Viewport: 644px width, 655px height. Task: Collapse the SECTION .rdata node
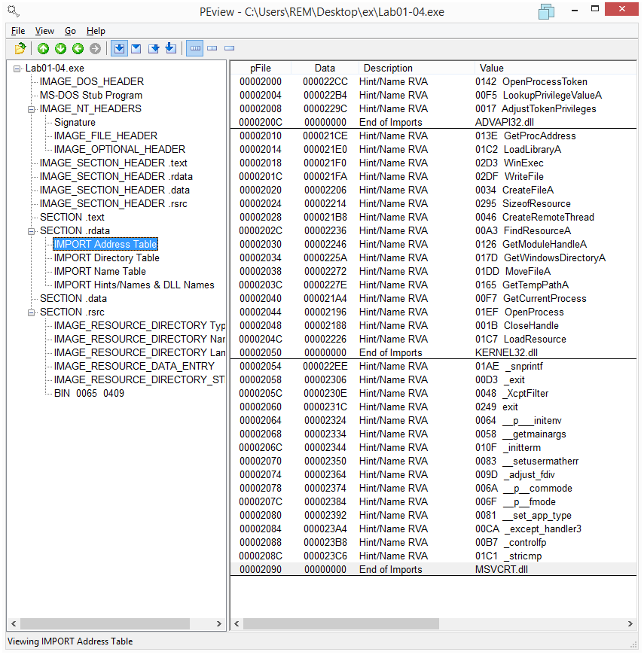click(x=31, y=231)
